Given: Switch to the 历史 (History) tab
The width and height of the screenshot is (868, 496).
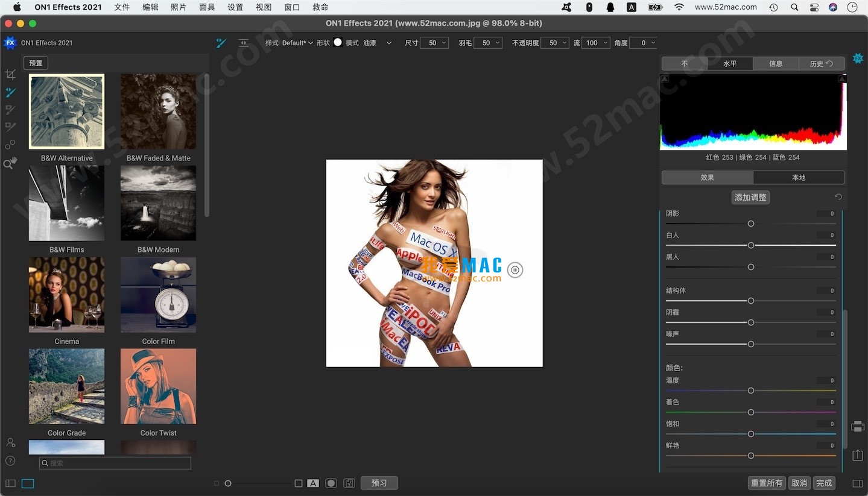Looking at the screenshot, I should coord(821,63).
